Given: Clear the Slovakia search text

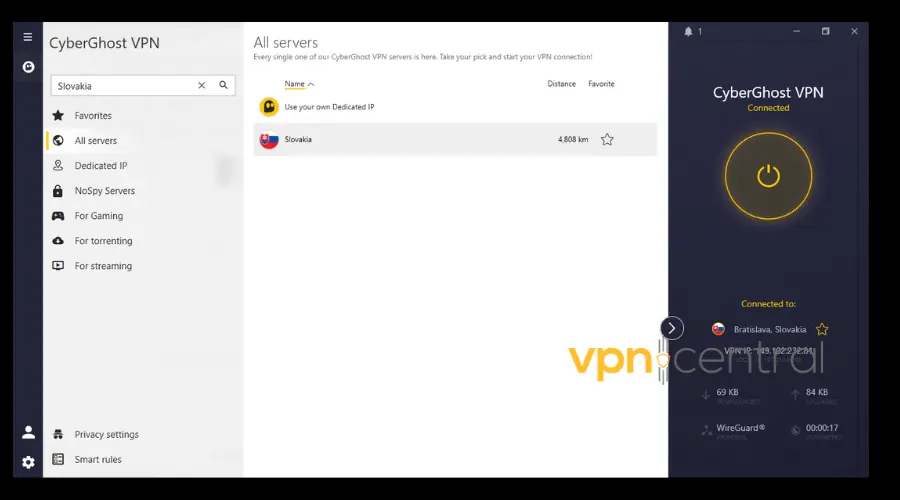Looking at the screenshot, I should [201, 85].
